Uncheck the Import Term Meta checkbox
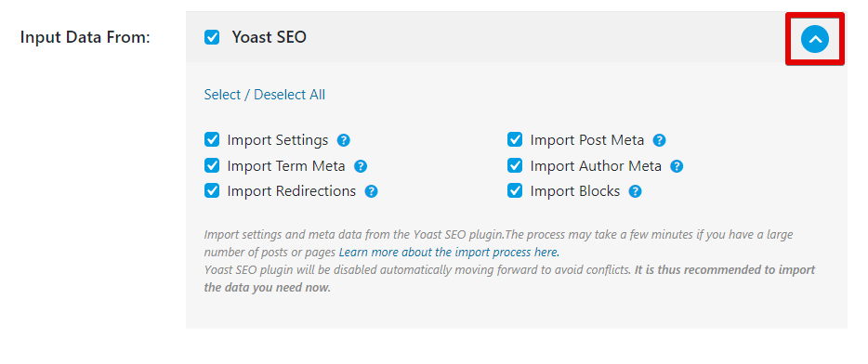Image resolution: width=868 pixels, height=364 pixels. pos(212,165)
